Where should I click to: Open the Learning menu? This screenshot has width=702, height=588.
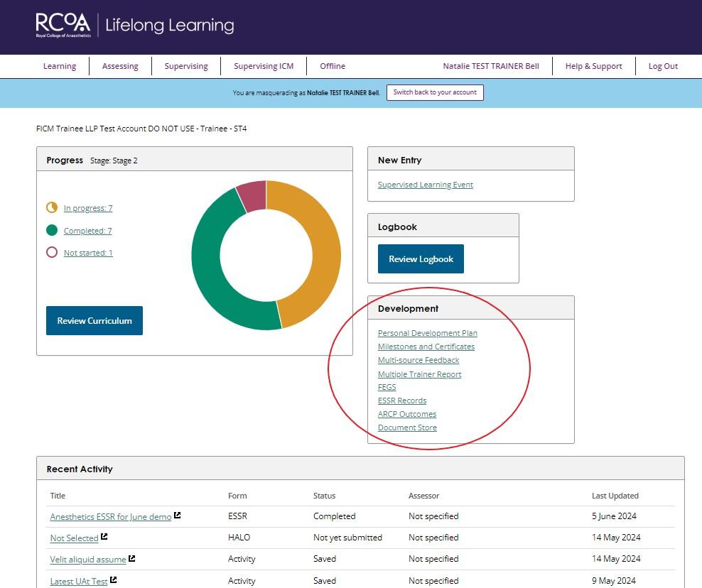click(60, 66)
